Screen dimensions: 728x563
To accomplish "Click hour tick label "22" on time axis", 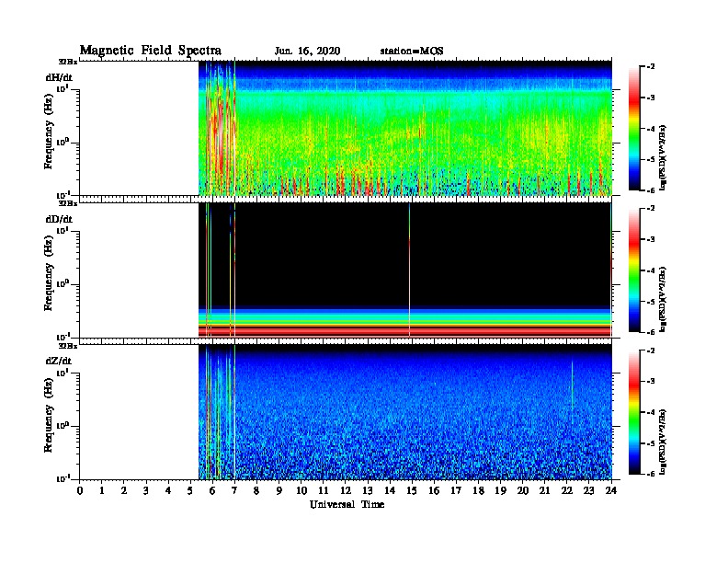I will (567, 490).
